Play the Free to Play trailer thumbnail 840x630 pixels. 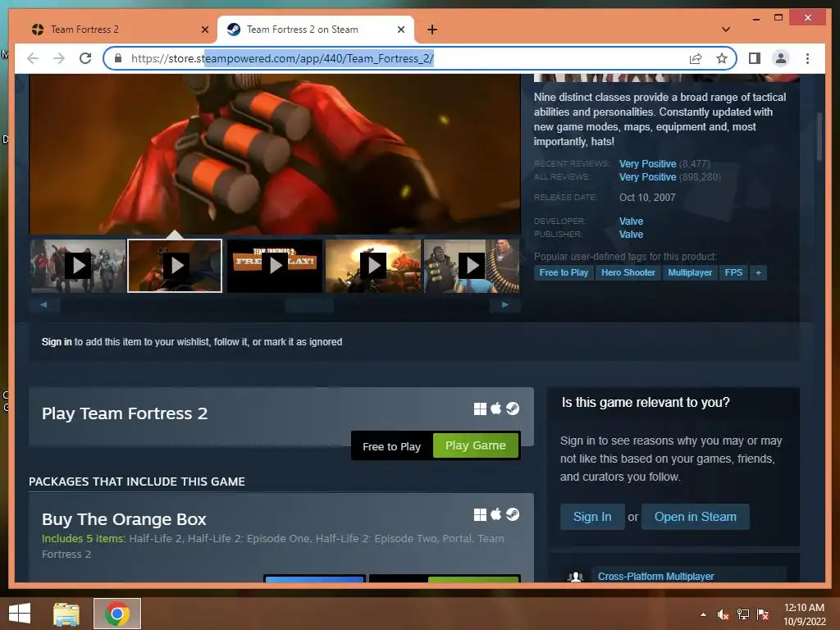(x=275, y=266)
